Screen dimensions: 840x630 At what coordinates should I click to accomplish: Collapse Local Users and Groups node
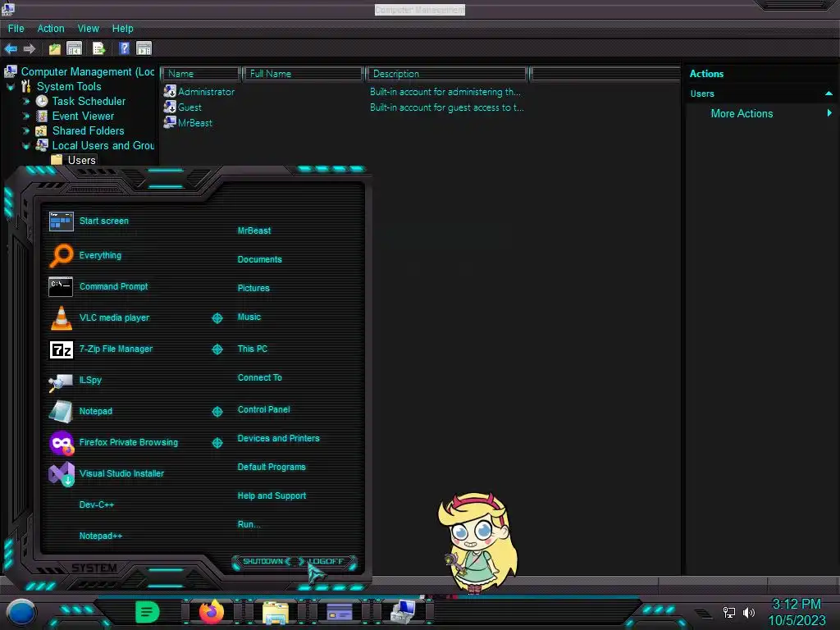coord(25,146)
